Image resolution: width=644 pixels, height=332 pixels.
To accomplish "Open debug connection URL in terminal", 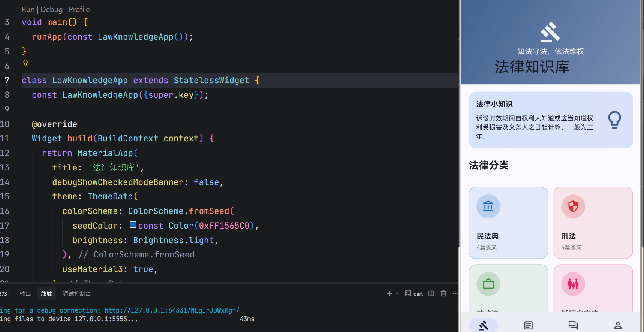I will [x=172, y=310].
